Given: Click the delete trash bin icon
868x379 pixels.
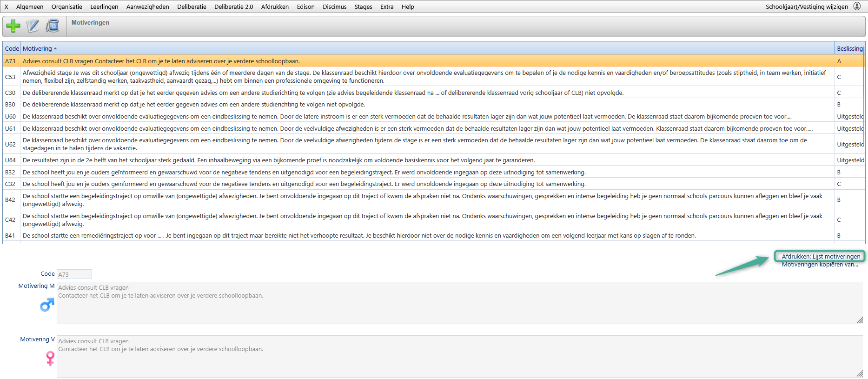Looking at the screenshot, I should pyautogui.click(x=53, y=26).
